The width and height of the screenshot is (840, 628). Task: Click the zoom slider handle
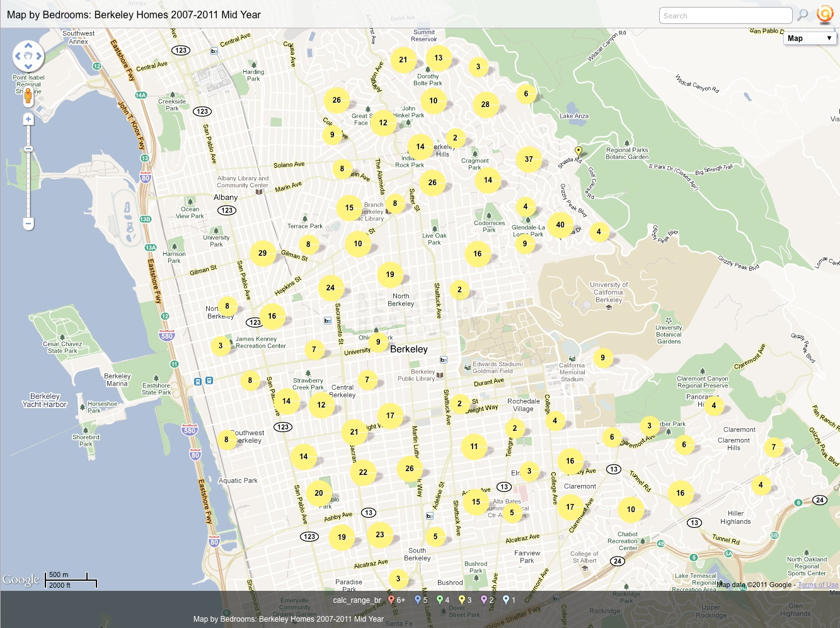[x=28, y=149]
